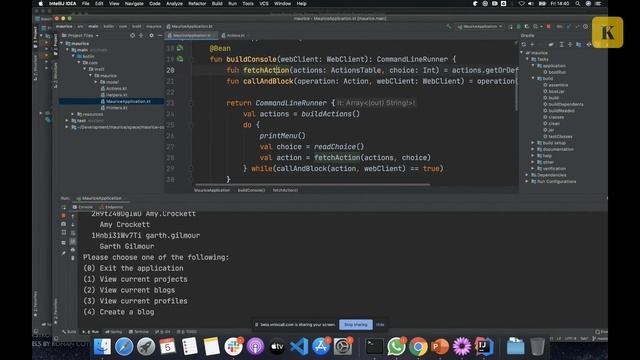Select Actions.kt in the Project tree
This screenshot has height=360, width=640.
[x=116, y=88]
